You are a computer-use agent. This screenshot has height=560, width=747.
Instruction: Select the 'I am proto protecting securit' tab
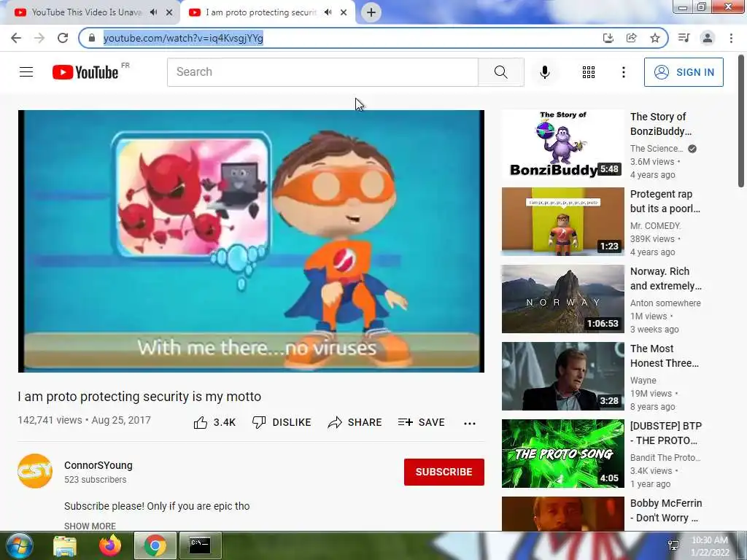[261, 12]
